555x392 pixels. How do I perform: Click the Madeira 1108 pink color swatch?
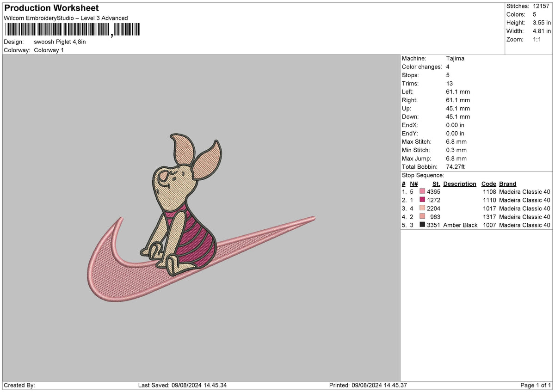tap(422, 192)
